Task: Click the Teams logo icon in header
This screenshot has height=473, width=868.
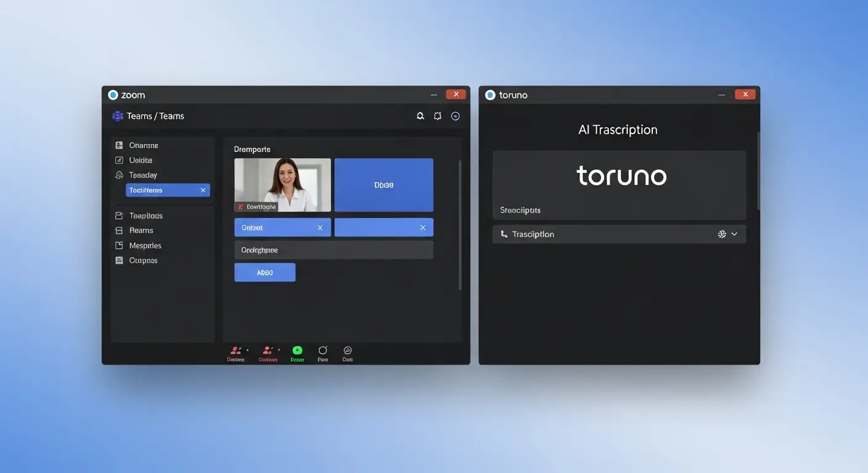Action: pos(118,116)
